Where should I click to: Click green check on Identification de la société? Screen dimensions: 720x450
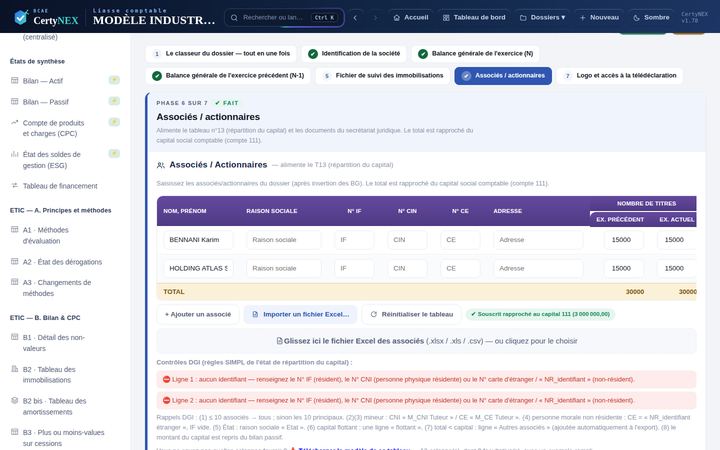(x=313, y=54)
